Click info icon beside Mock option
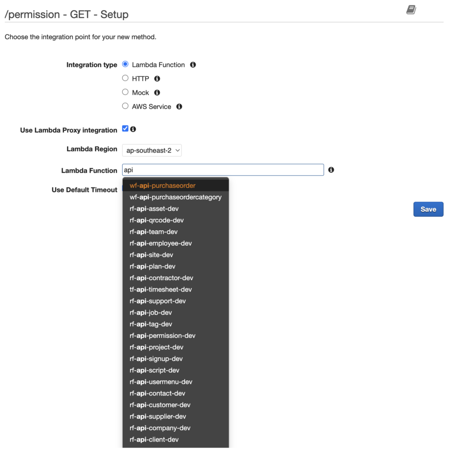 pyautogui.click(x=157, y=93)
